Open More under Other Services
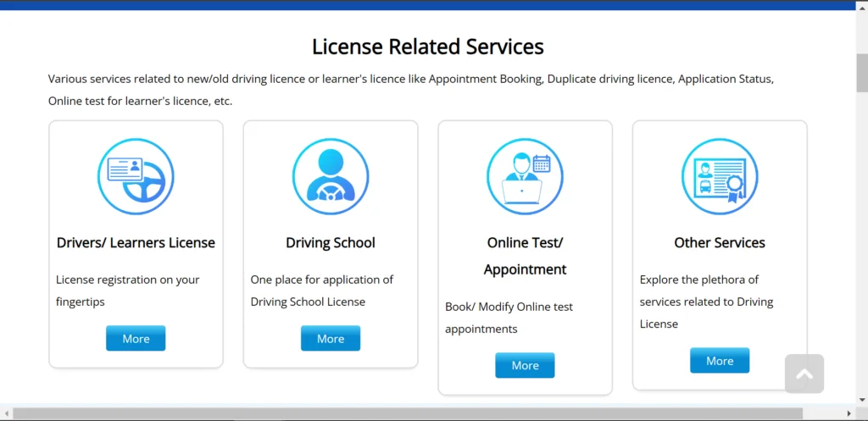The width and height of the screenshot is (868, 421). (x=720, y=361)
